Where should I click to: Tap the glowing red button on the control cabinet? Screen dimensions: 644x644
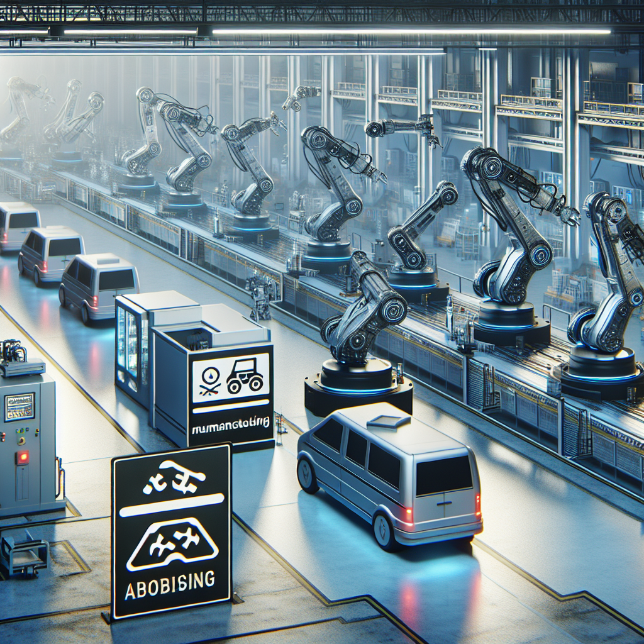[24, 457]
